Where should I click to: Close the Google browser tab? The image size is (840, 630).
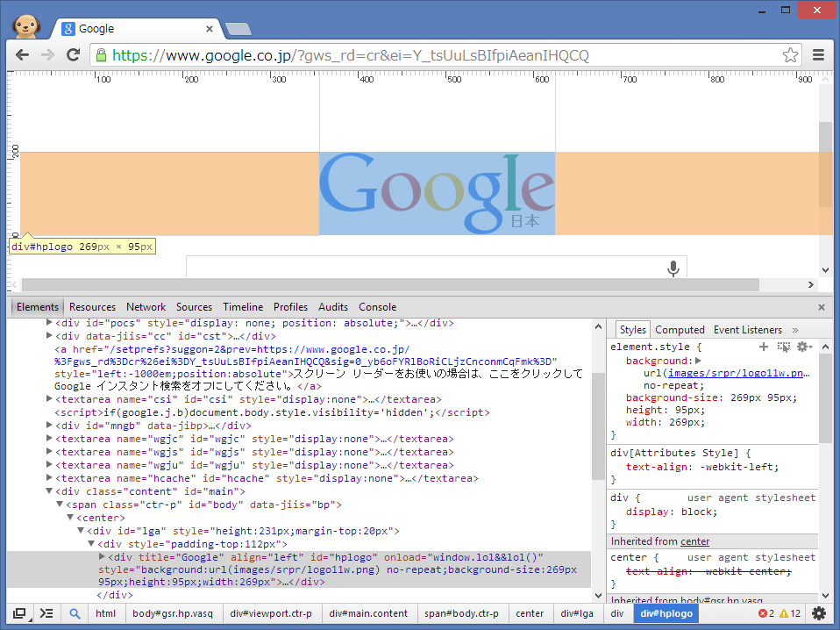[x=210, y=29]
